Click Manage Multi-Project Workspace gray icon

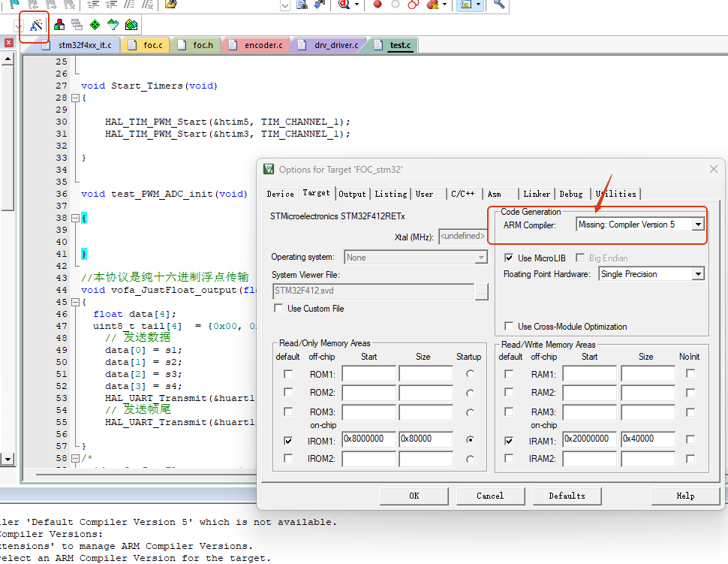tap(77, 25)
